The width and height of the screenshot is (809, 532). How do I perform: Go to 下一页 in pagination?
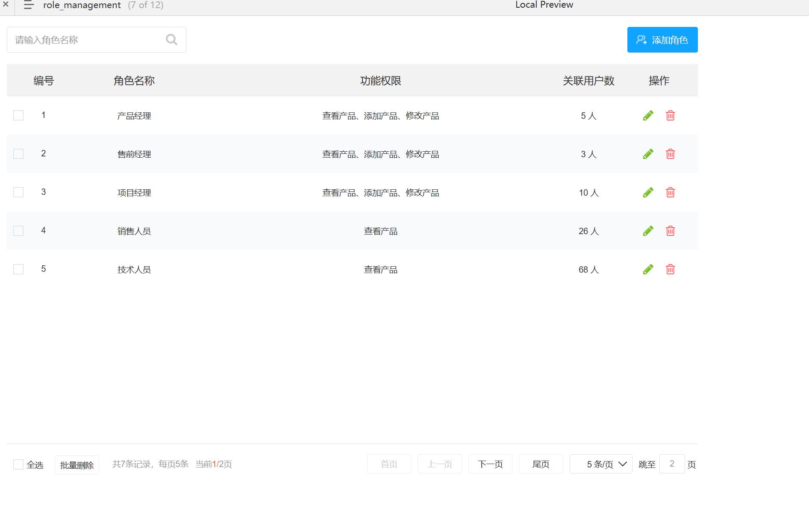[490, 464]
